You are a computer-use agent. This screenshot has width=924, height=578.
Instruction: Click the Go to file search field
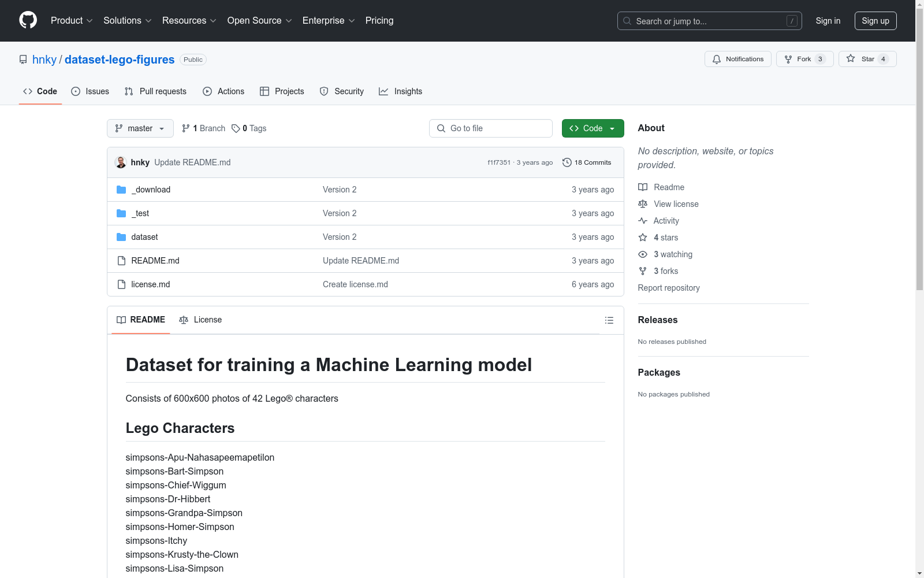pos(491,128)
